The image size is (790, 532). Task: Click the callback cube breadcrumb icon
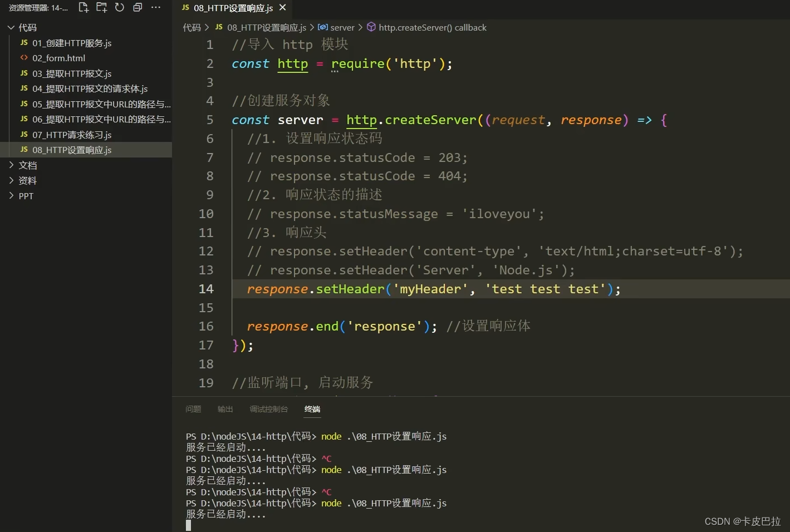click(371, 27)
